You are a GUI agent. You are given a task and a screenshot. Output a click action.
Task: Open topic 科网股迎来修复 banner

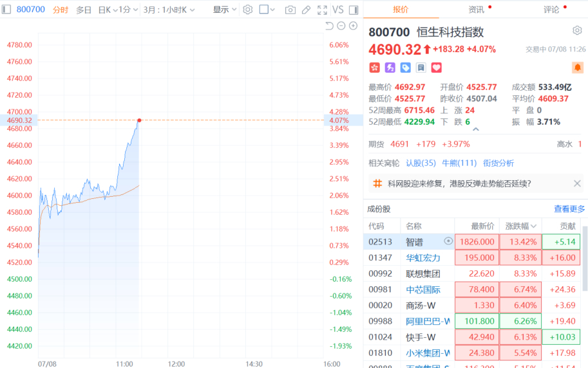(459, 183)
